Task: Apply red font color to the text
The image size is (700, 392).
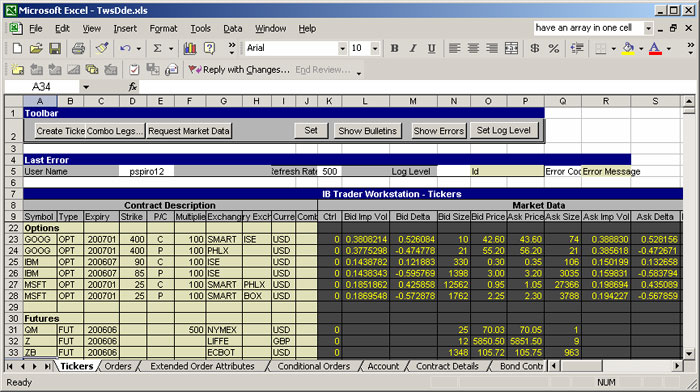Action: [655, 48]
